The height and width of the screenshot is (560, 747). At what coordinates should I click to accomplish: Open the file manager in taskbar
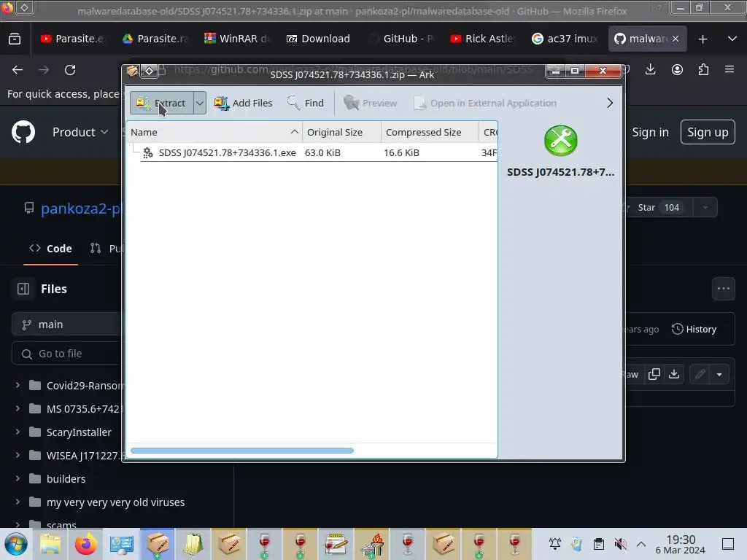click(50, 544)
